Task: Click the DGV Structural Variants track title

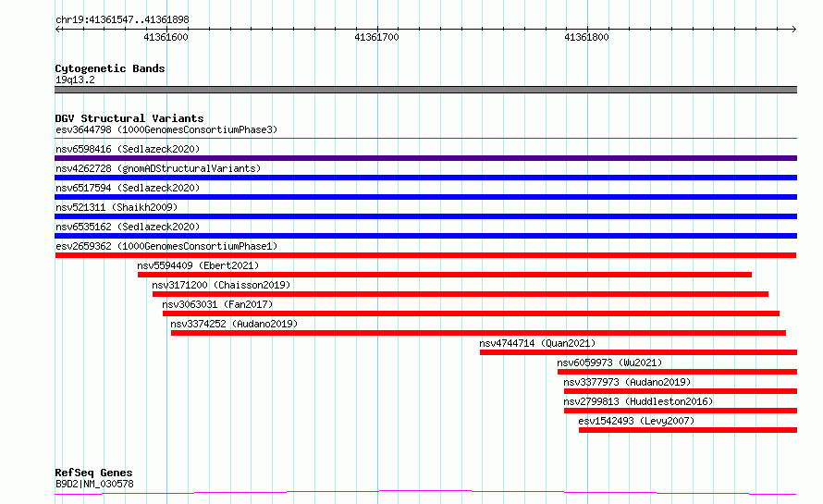Action: (129, 118)
